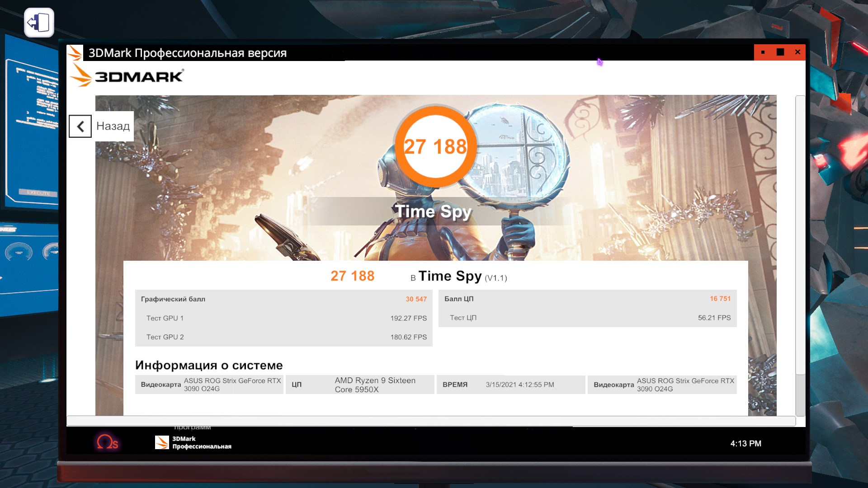Click the last Видеокарта ASUS ROG Strix cell
The width and height of the screenshot is (868, 488).
(x=662, y=385)
